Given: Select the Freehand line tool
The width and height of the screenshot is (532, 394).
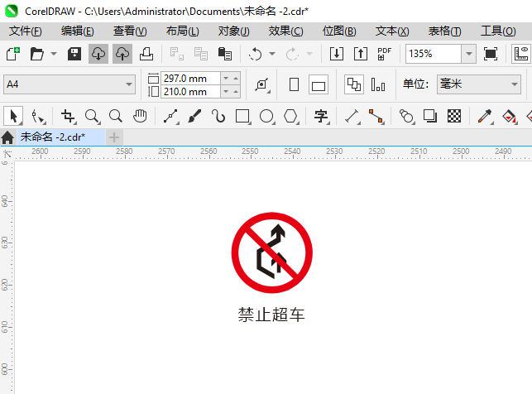Looking at the screenshot, I should [171, 117].
